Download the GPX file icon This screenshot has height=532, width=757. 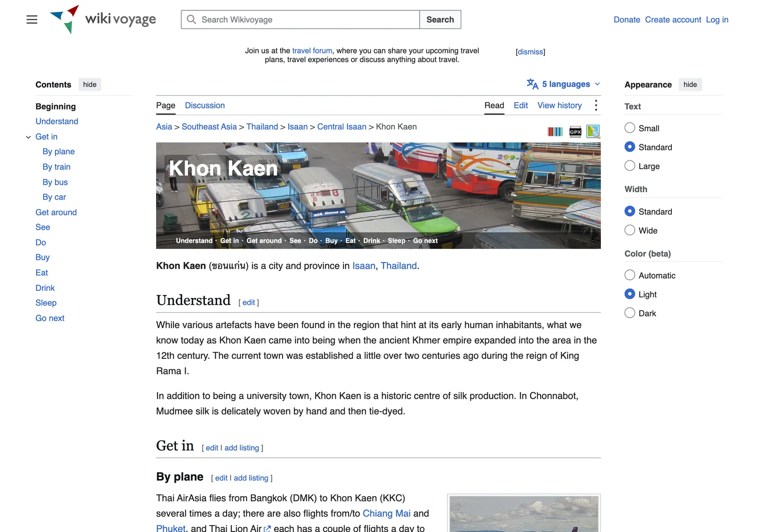click(575, 131)
